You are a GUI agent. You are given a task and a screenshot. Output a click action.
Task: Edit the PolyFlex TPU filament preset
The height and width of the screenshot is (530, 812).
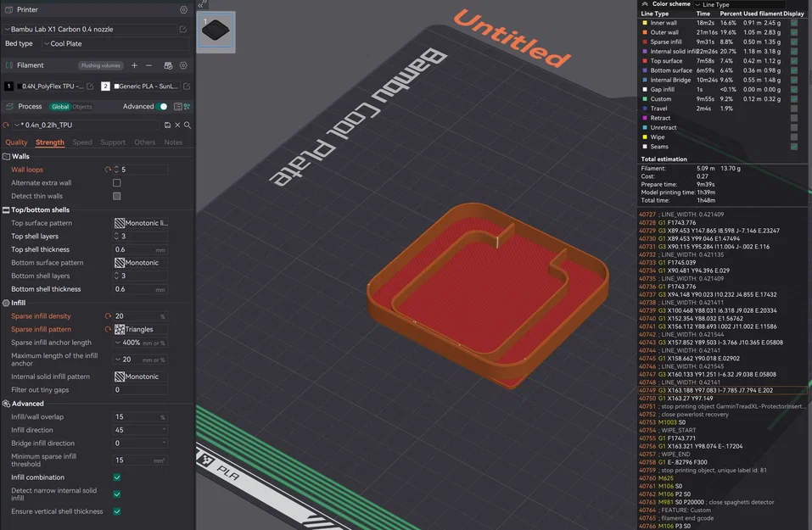click(90, 86)
